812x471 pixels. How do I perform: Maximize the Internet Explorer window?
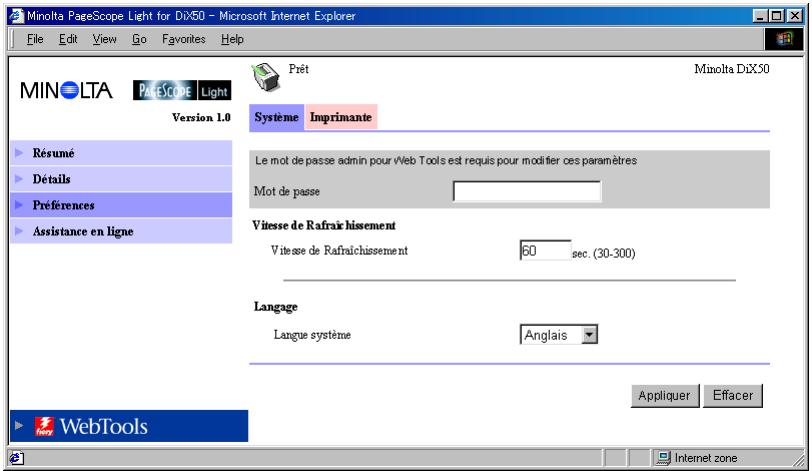pos(777,16)
